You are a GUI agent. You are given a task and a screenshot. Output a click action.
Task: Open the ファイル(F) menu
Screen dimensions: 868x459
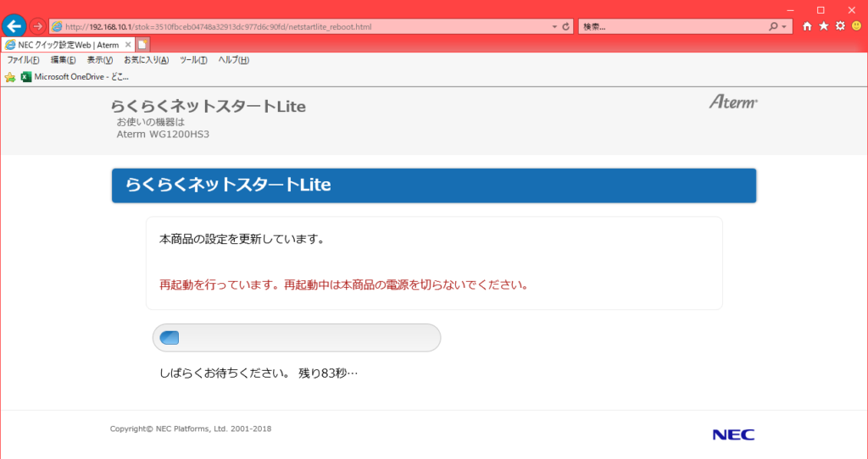point(23,60)
